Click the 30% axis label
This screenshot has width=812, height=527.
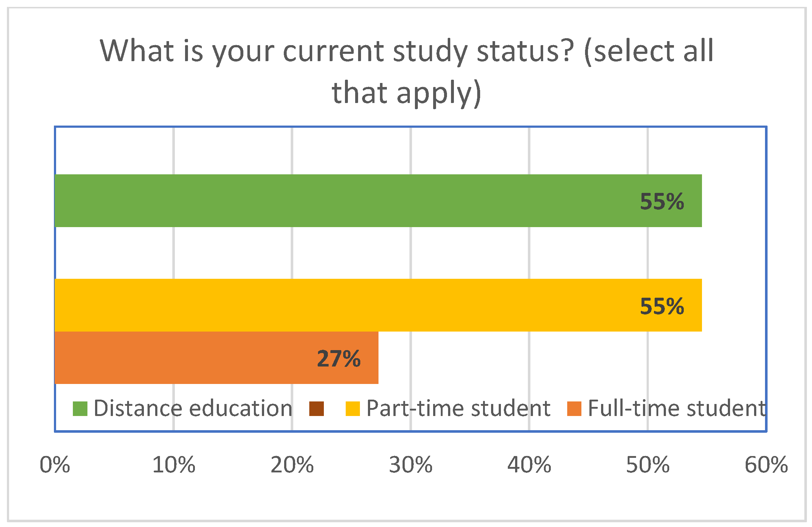pos(411,465)
